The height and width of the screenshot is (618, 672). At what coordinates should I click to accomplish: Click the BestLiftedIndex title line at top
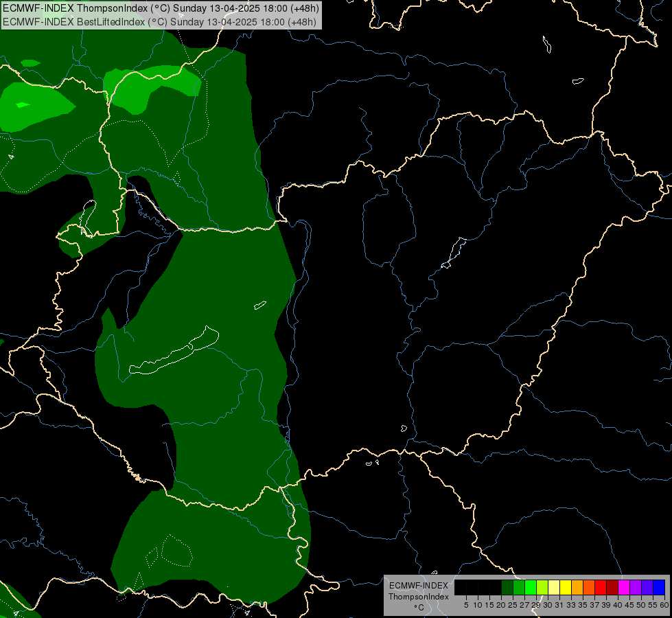pyautogui.click(x=159, y=22)
